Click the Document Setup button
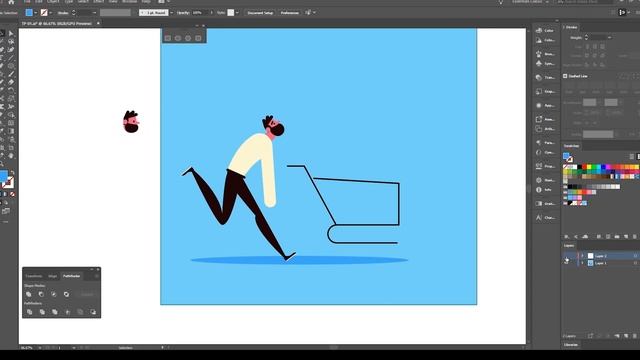Image resolution: width=640 pixels, height=360 pixels. (x=260, y=13)
